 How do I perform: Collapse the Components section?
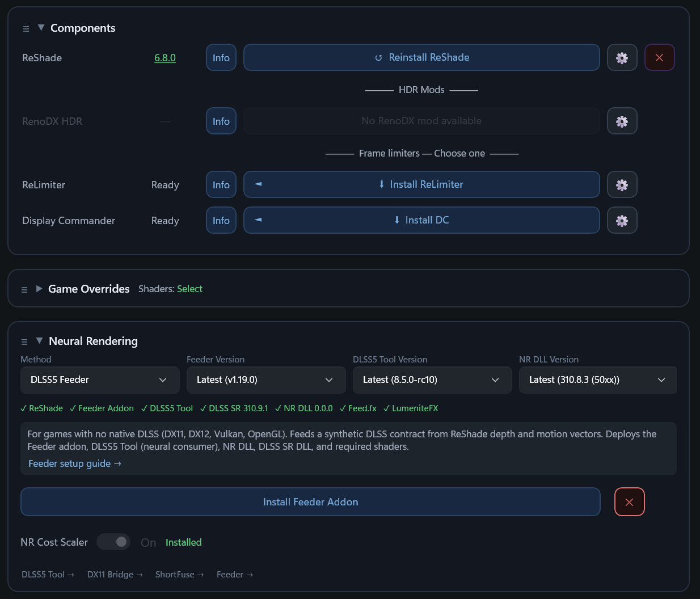click(41, 27)
